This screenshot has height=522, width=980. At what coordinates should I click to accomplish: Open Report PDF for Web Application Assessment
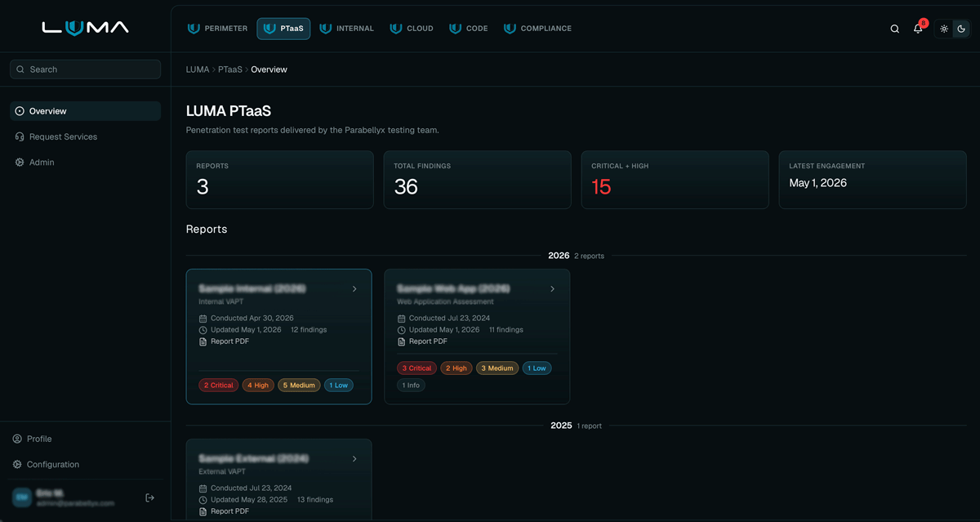click(422, 341)
